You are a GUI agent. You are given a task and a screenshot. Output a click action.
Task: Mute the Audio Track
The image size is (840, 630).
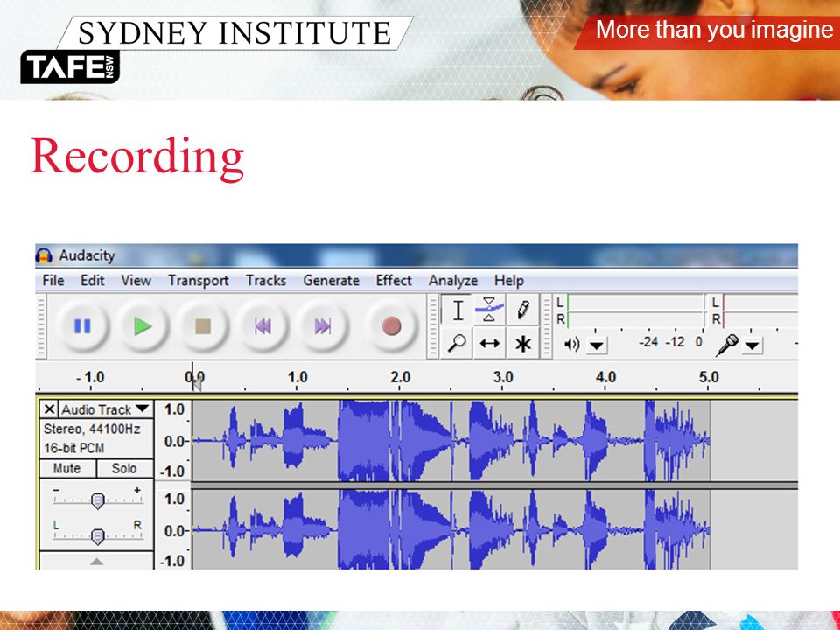67,468
